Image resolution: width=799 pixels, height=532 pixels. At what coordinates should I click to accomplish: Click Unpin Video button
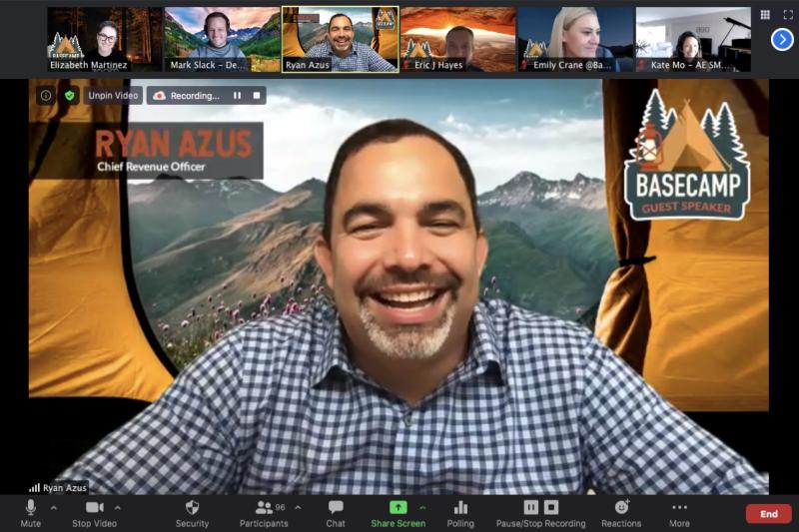pos(113,96)
